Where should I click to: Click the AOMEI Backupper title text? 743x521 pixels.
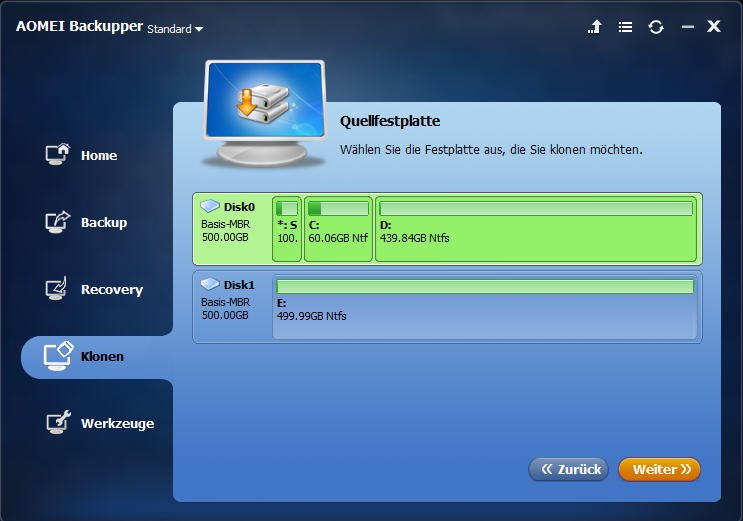click(x=80, y=26)
